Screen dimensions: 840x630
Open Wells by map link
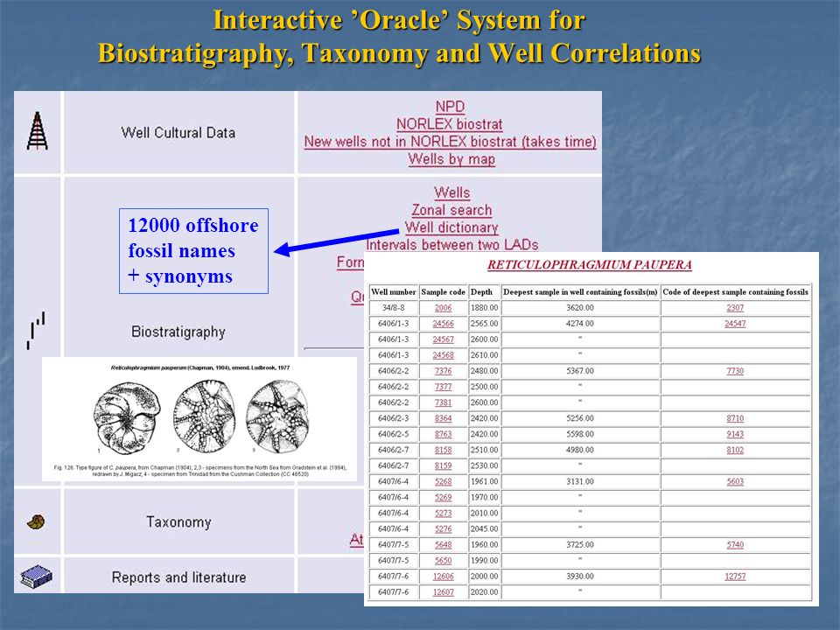[x=451, y=159]
